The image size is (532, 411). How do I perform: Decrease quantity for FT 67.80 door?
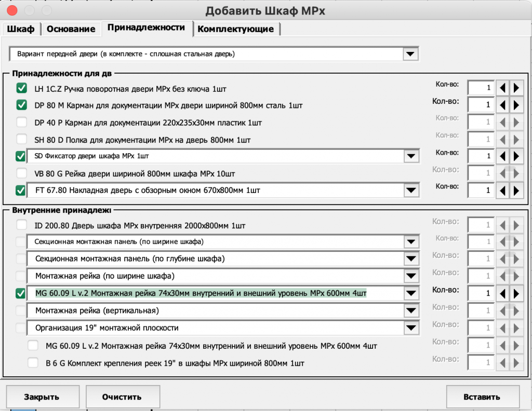[502, 190]
